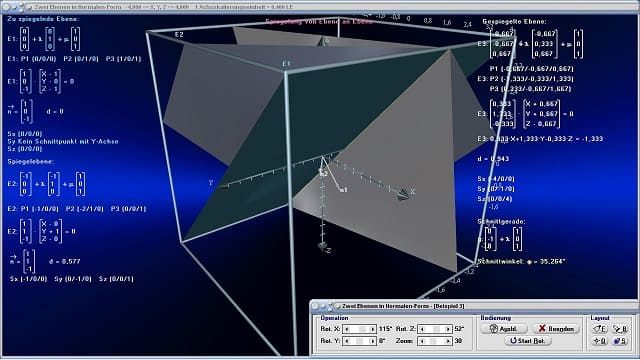Click 'Schnittwinkel' angle value text

point(522,262)
